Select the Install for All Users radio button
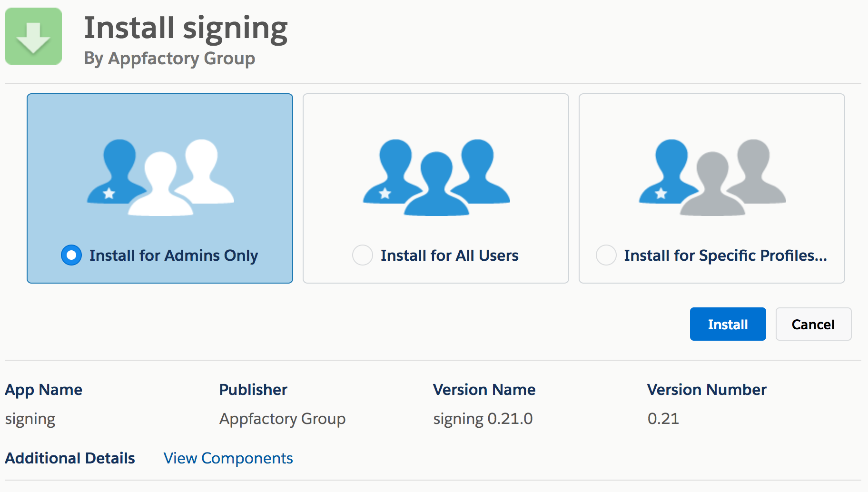 click(363, 255)
